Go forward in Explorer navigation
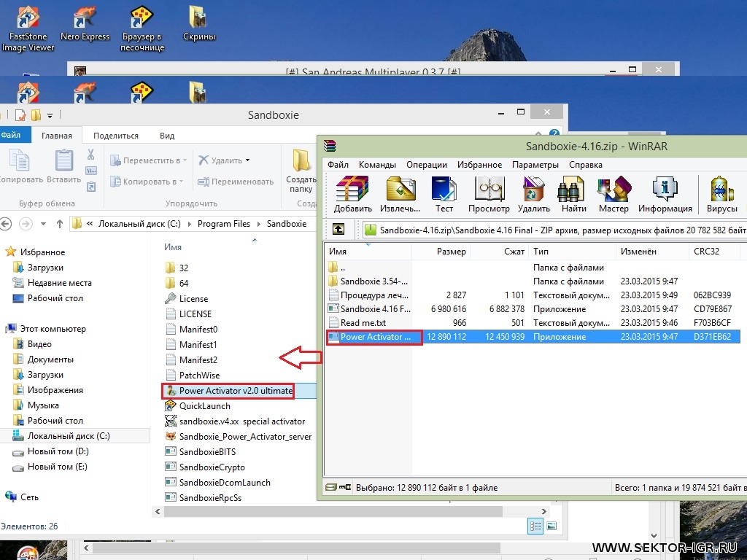The height and width of the screenshot is (560, 747). click(x=26, y=223)
